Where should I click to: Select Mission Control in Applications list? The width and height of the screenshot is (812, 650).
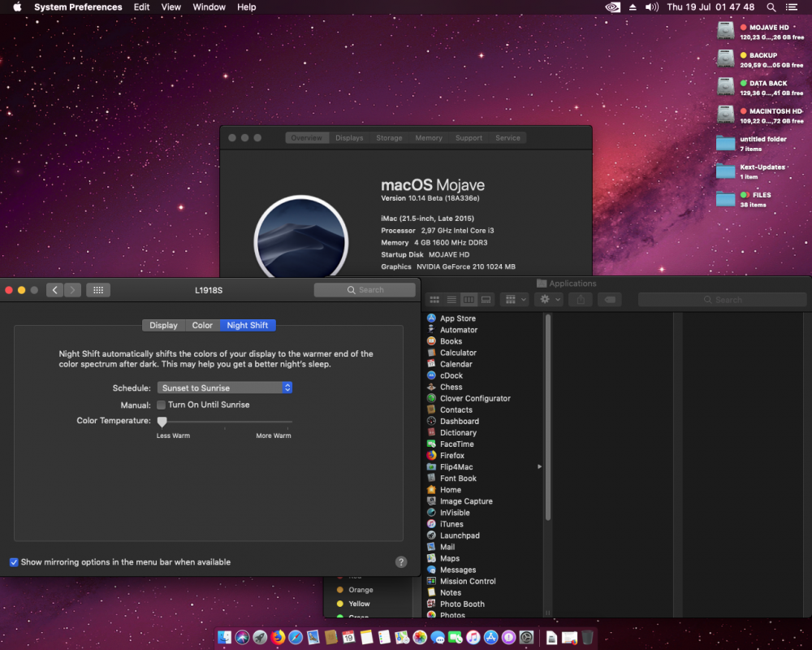[x=469, y=582]
